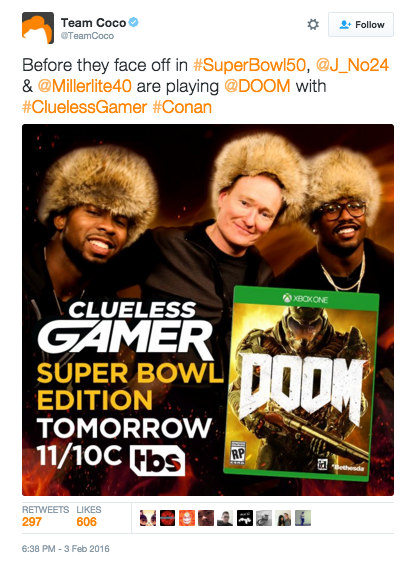Open the Team Coco display name
This screenshot has height=562, width=410.
pos(93,23)
